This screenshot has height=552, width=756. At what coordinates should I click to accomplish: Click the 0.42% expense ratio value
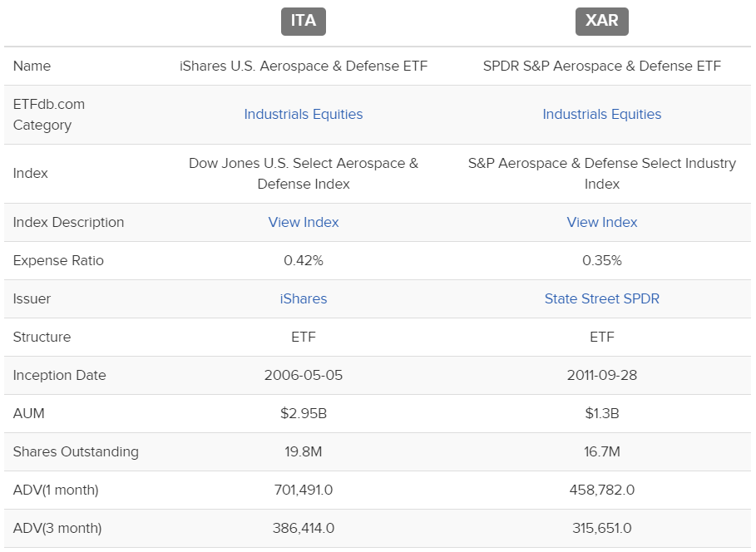click(x=304, y=261)
